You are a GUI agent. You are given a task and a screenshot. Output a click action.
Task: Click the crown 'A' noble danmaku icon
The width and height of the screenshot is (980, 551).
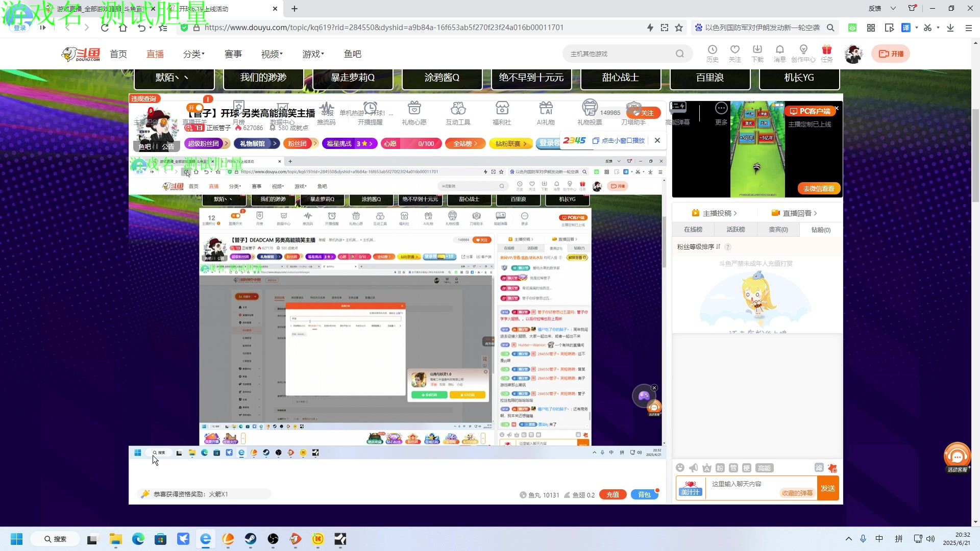pos(707,468)
